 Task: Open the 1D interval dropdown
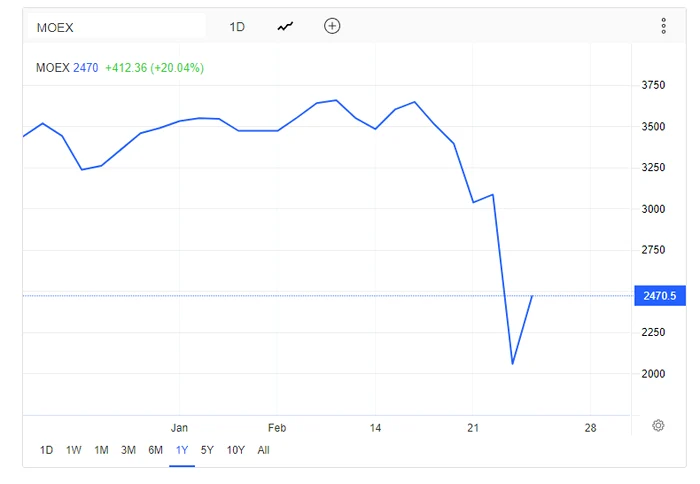(x=237, y=27)
